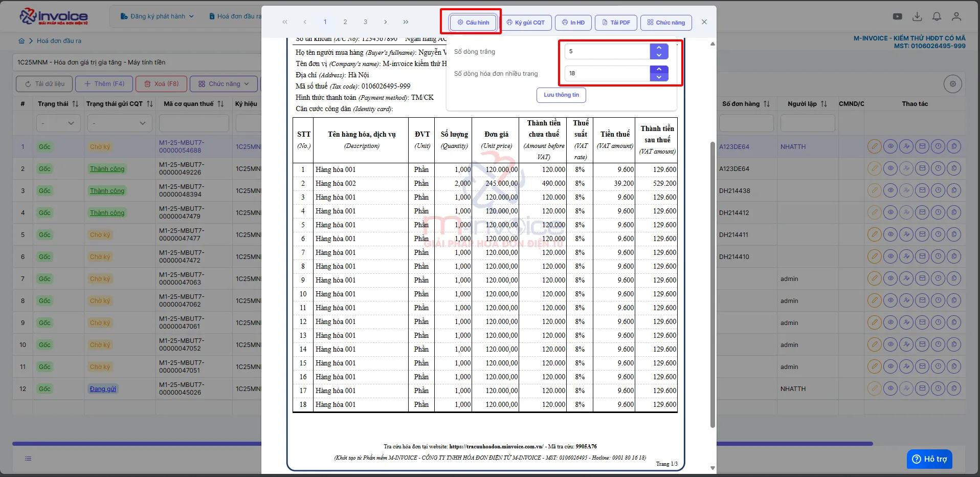Open Đăng ký phát hành menu
Viewport: 980px width, 477px height.
[x=157, y=16]
